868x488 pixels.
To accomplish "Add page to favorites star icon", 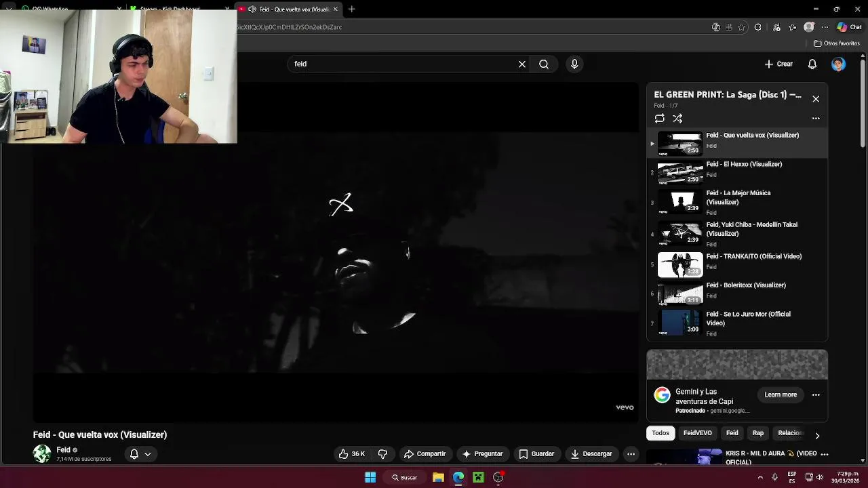I will 741,27.
